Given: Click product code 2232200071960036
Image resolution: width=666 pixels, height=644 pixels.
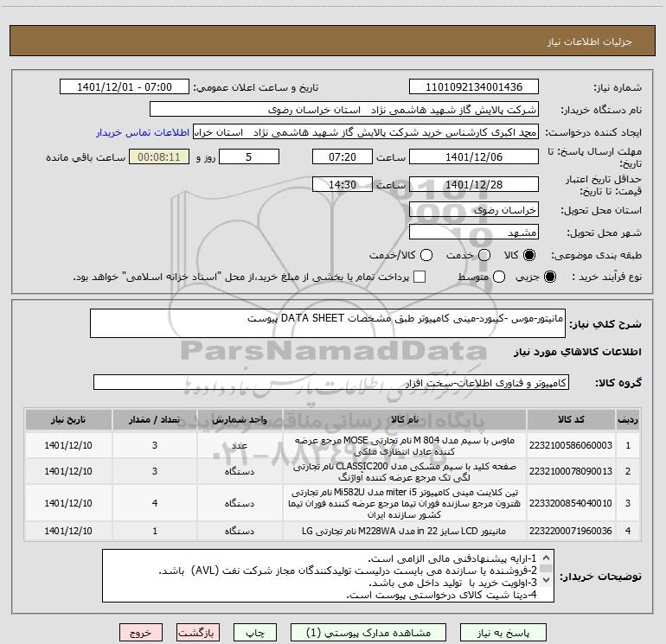Looking at the screenshot, I should click(x=571, y=531).
